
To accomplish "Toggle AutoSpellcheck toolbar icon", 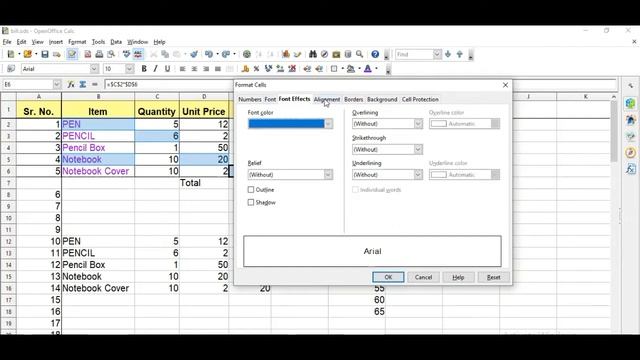I will 138,54.
